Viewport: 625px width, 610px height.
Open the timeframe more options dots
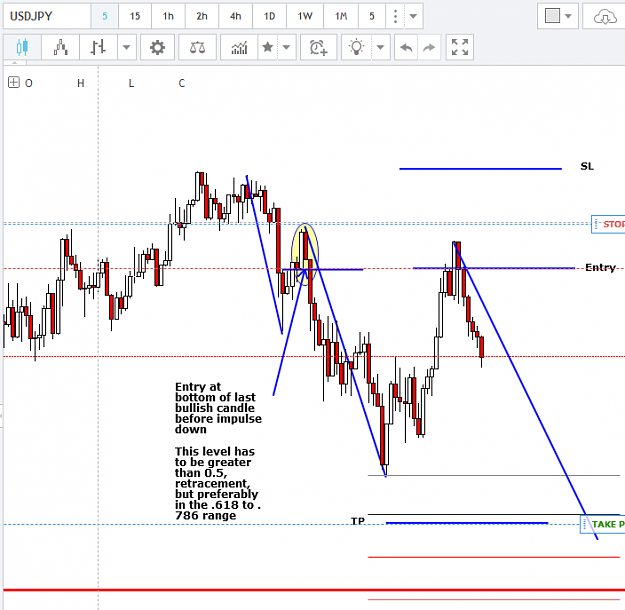tap(395, 16)
